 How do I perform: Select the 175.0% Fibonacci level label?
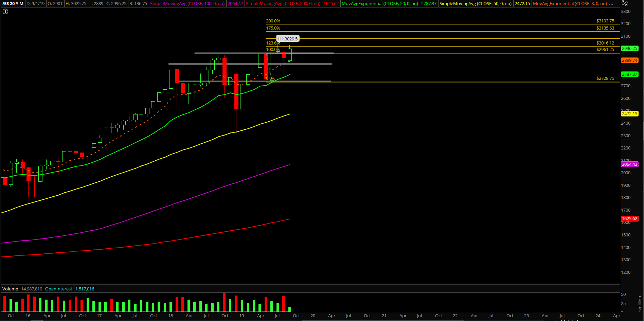pos(273,28)
